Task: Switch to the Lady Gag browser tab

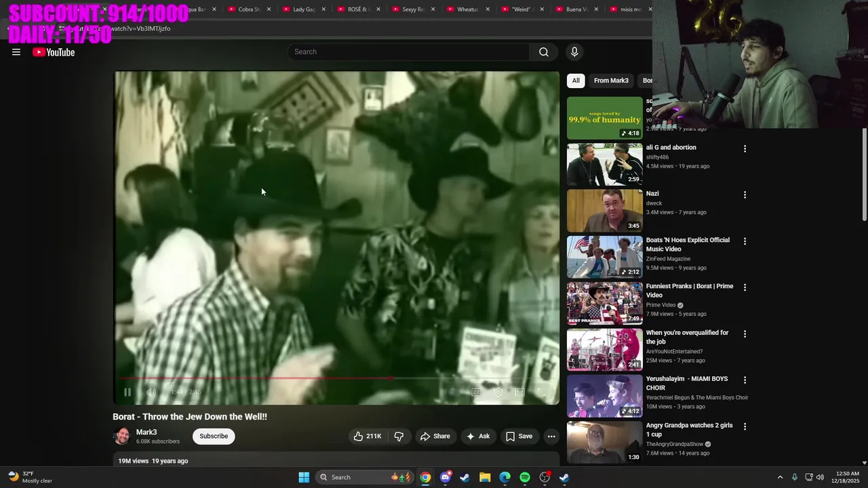Action: click(x=304, y=9)
